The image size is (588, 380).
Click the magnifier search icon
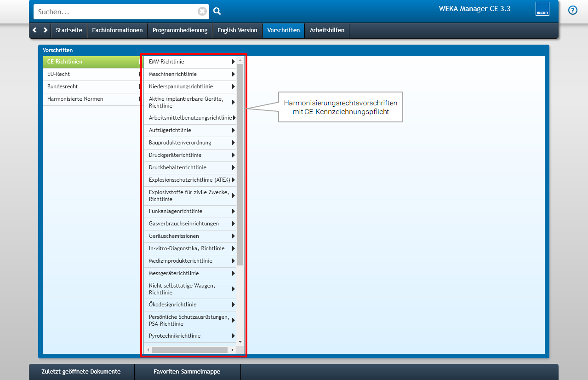tap(217, 12)
